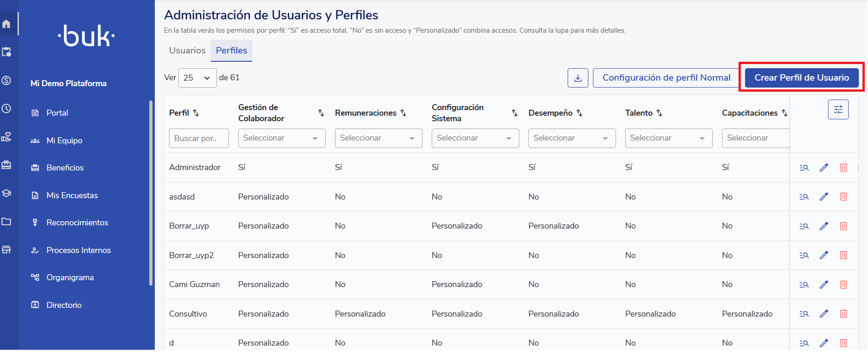Toggle sort order on Remuneraciones column
Image resolution: width=868 pixels, height=353 pixels.
coord(403,113)
